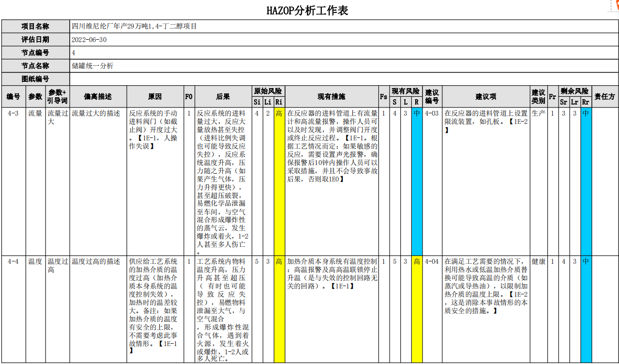The width and height of the screenshot is (619, 364).
Task: Click the Sr sub-header
Action: pos(563,102)
